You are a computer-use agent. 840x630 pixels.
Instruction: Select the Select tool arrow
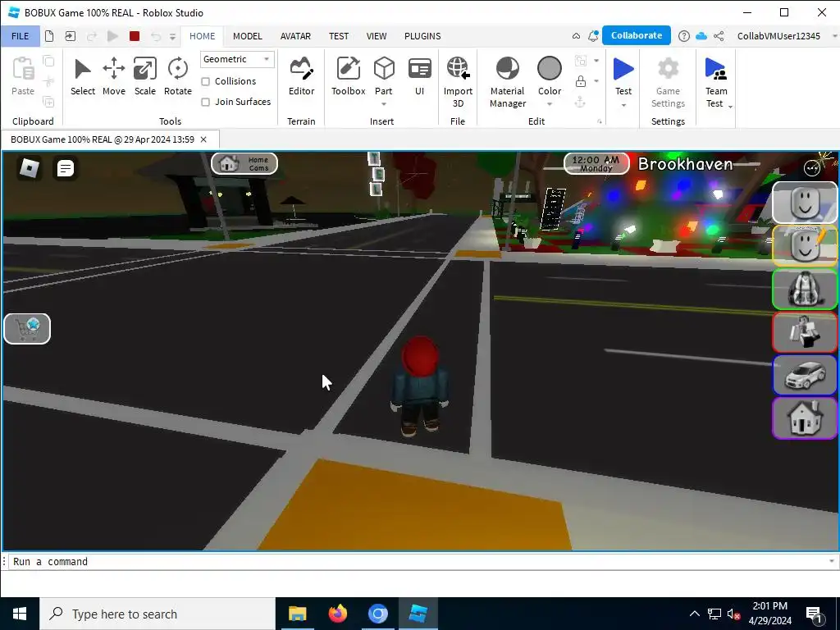tap(83, 77)
